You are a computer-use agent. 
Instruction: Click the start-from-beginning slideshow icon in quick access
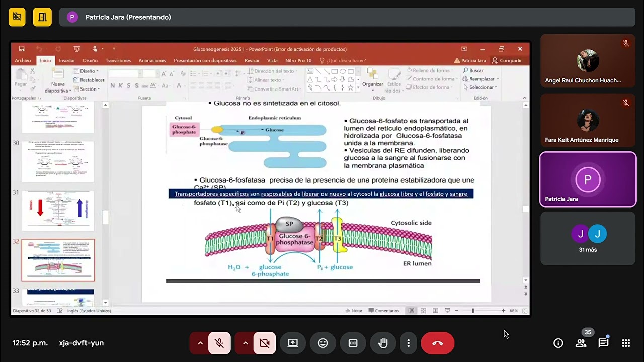[x=77, y=49]
